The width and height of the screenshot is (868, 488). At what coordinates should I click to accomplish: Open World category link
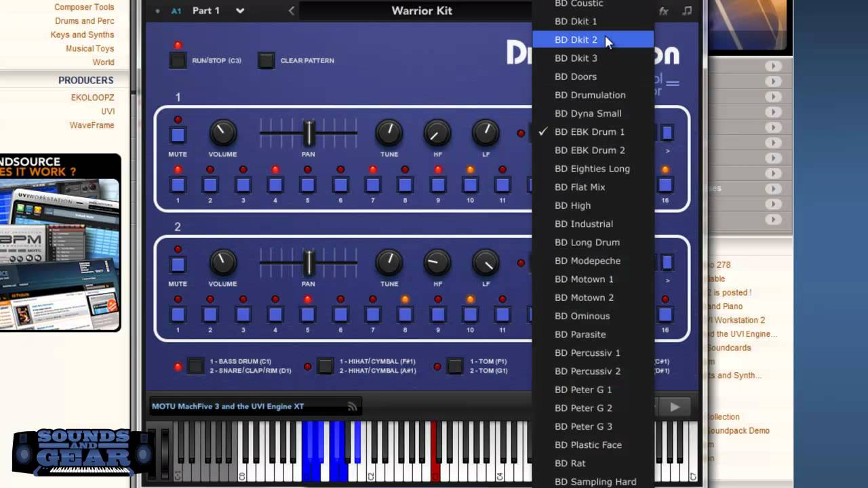104,62
